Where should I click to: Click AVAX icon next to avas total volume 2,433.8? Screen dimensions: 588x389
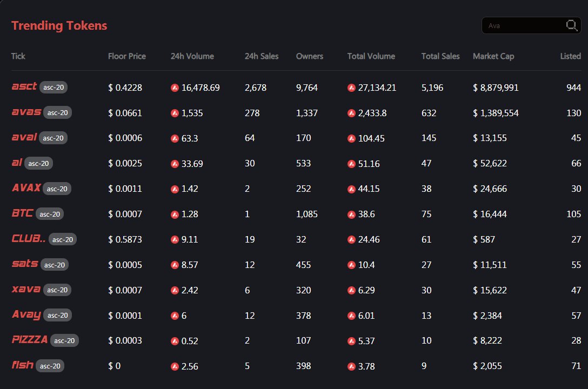click(x=351, y=113)
